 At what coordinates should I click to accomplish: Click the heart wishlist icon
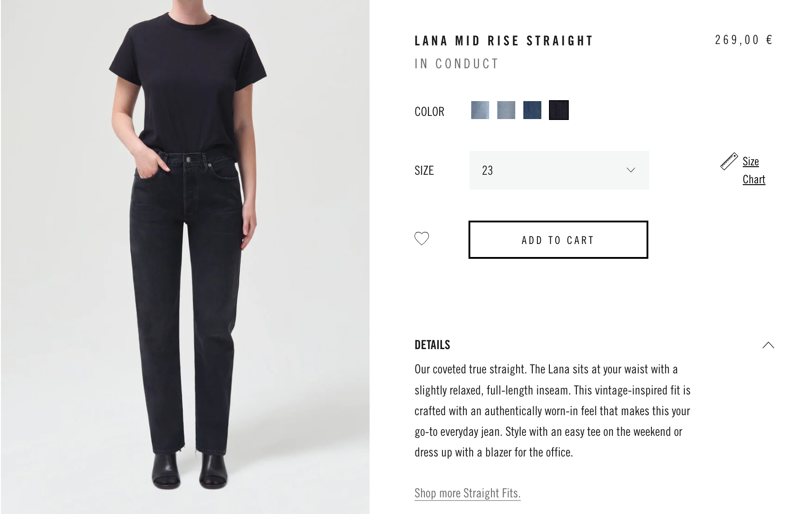[x=422, y=238]
